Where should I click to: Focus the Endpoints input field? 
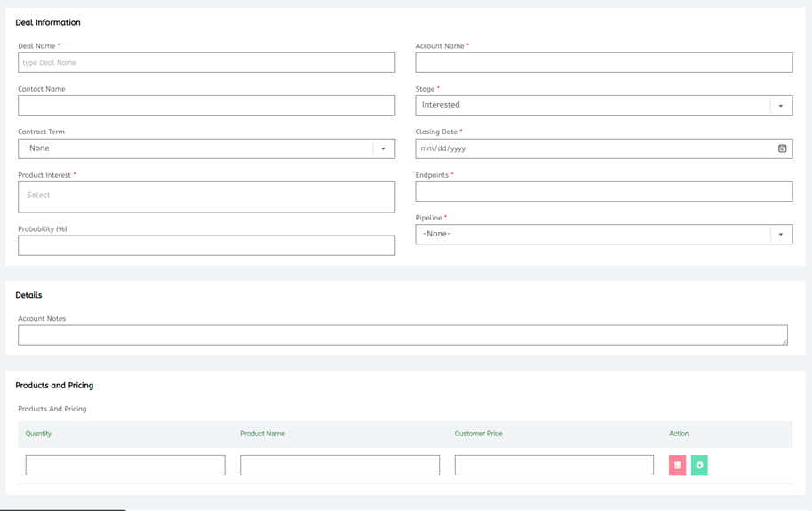(x=603, y=191)
